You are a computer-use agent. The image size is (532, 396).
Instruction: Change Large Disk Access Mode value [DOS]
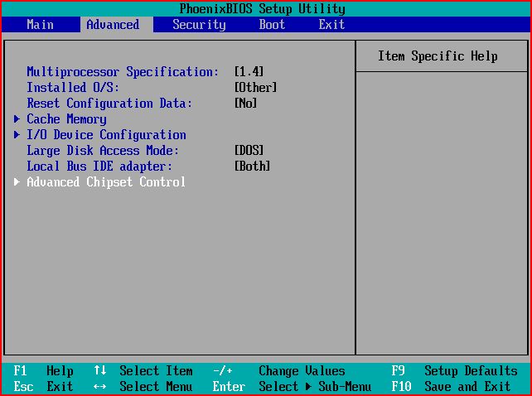(x=249, y=150)
